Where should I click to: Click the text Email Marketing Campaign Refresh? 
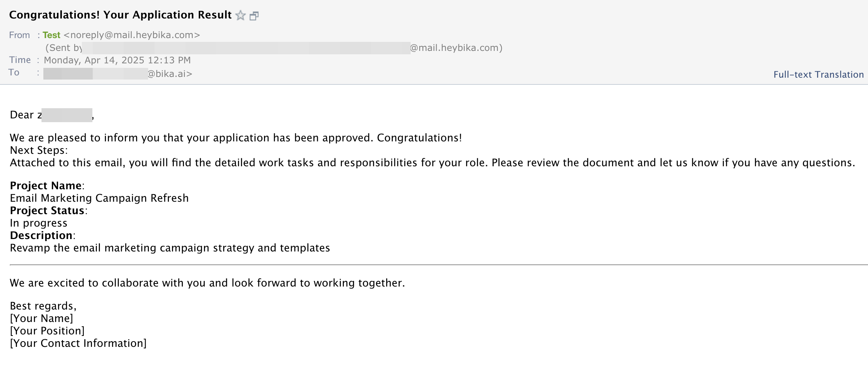[99, 198]
